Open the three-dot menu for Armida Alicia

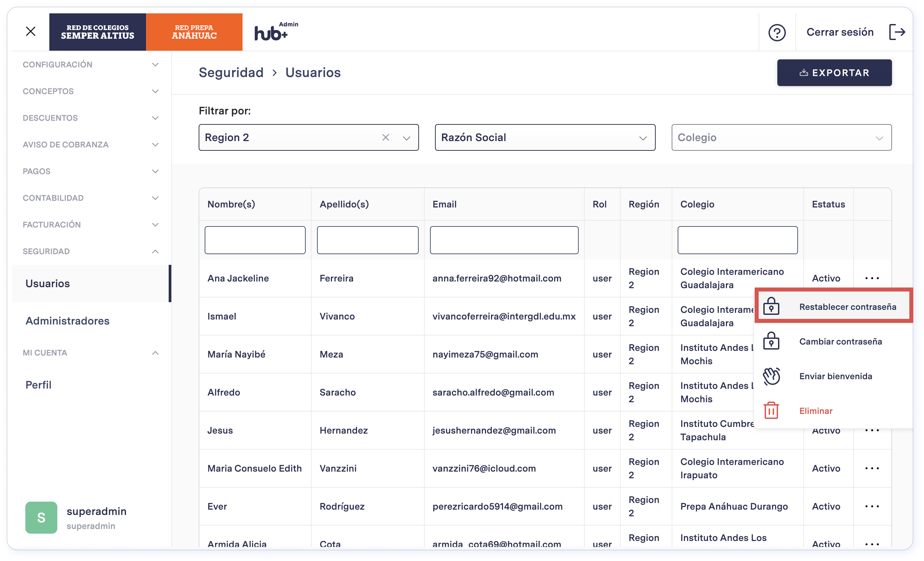tap(872, 544)
